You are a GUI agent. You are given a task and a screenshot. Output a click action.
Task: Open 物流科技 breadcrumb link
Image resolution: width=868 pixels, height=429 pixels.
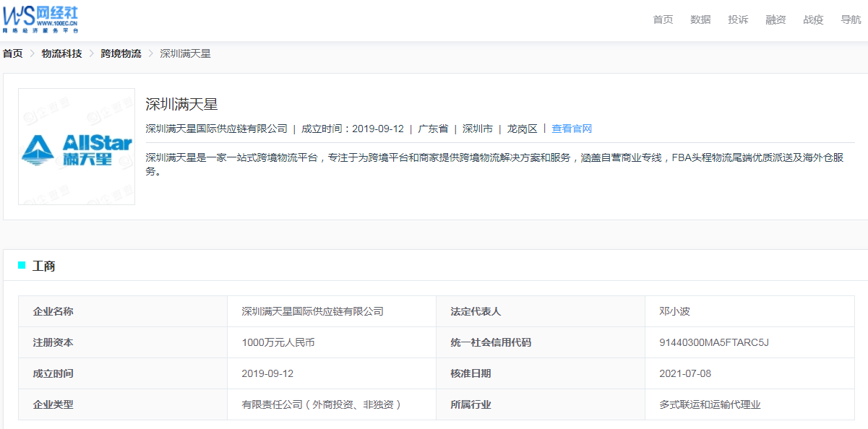click(61, 53)
